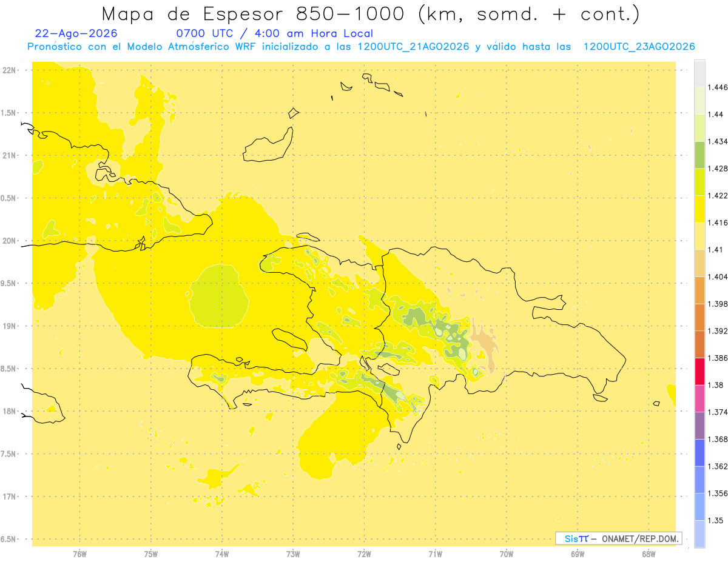Choose the purple 1.368–1.374 legend swatch
The image size is (728, 562).
699,426
